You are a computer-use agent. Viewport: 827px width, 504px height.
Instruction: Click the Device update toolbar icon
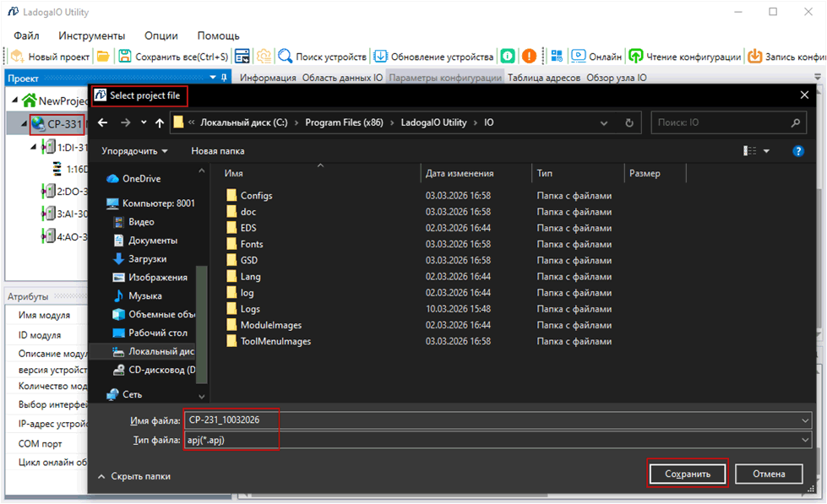380,56
